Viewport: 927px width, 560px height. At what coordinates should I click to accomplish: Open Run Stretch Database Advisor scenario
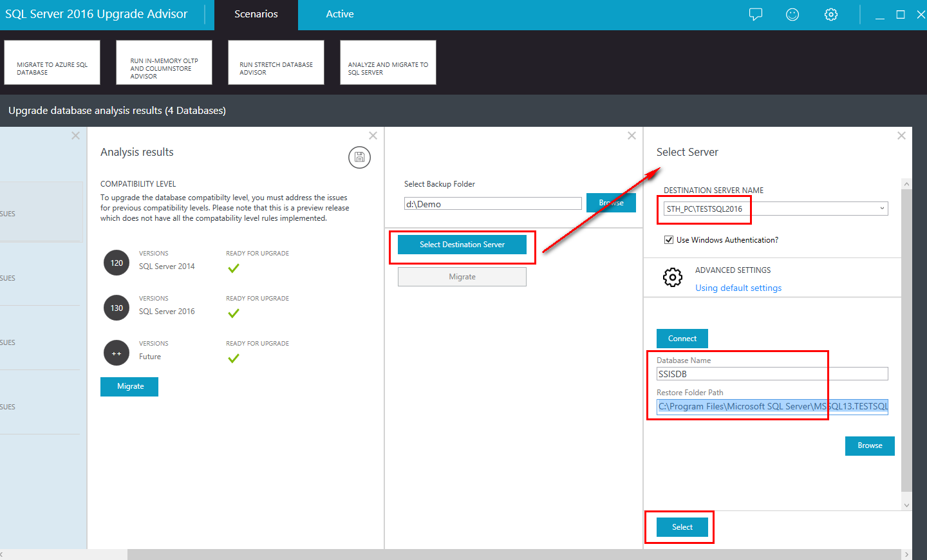point(276,62)
